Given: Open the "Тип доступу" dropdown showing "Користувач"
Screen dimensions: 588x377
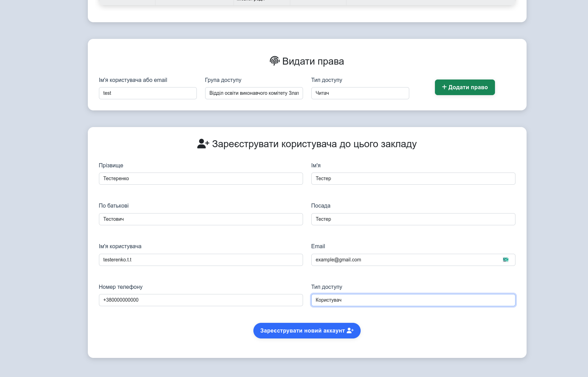Looking at the screenshot, I should tap(413, 300).
